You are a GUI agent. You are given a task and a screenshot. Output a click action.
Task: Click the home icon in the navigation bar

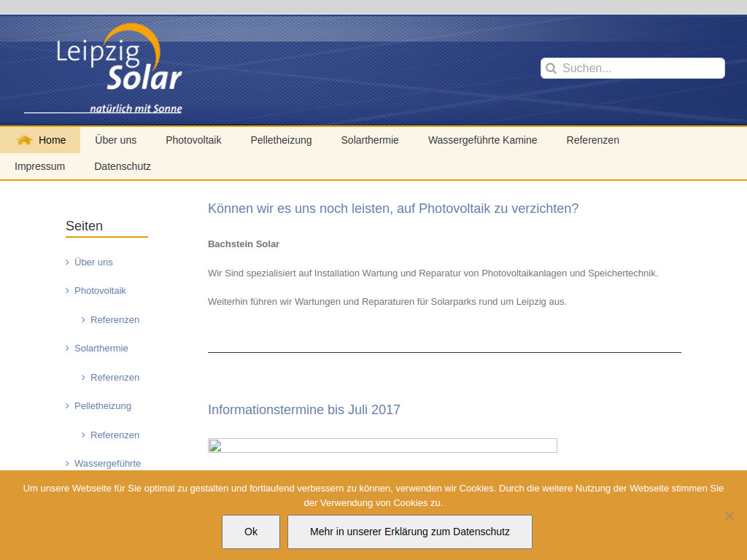tap(23, 140)
